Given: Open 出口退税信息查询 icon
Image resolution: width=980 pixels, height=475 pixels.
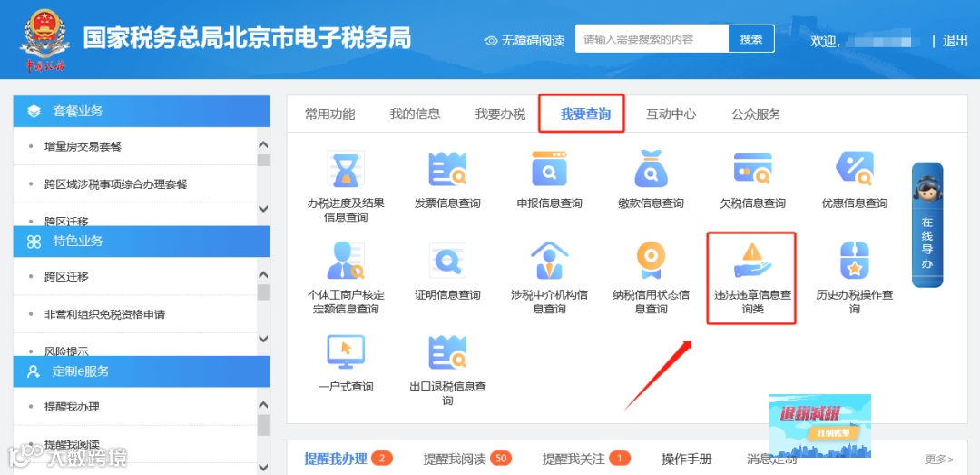Looking at the screenshot, I should tap(447, 352).
